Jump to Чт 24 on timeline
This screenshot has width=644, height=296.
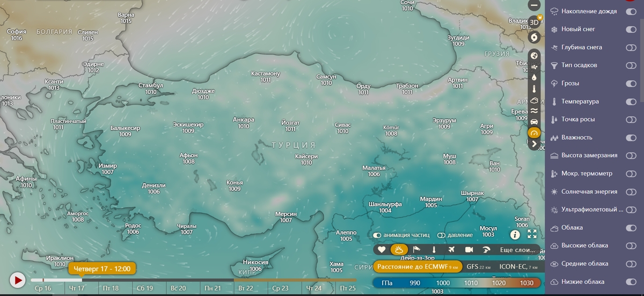tap(314, 288)
